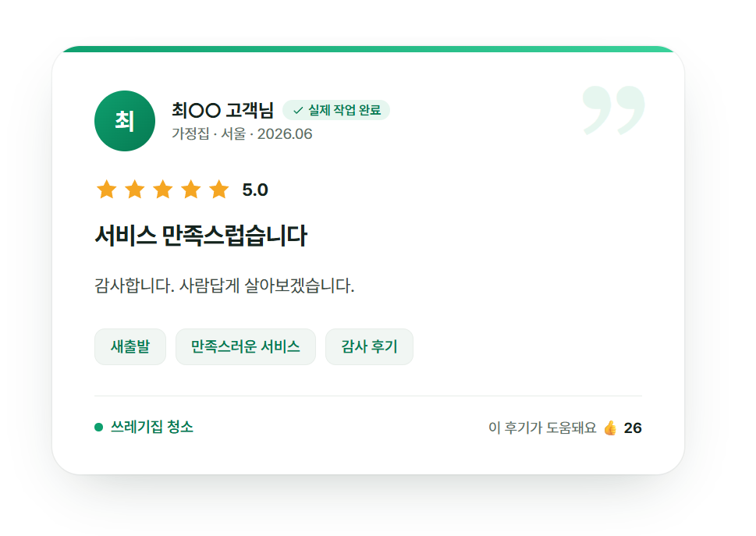Click the review title 서비스 만족스럽습니다
Viewport: 756px width, 536px height.
pos(201,236)
